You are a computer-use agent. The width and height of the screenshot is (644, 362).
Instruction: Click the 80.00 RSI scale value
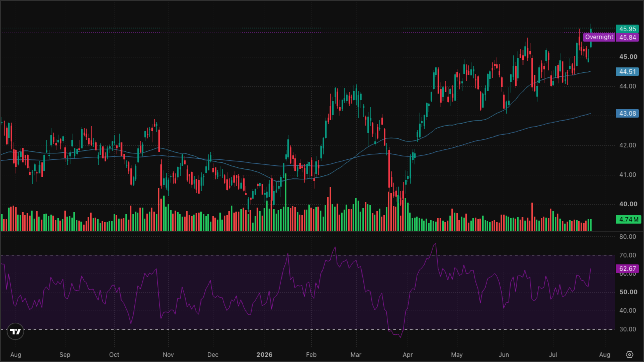pyautogui.click(x=628, y=237)
